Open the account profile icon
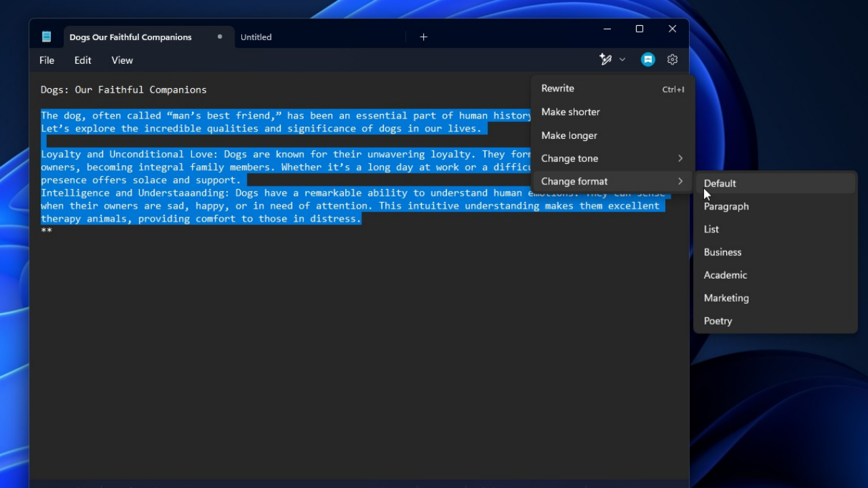This screenshot has height=488, width=868. 648,60
